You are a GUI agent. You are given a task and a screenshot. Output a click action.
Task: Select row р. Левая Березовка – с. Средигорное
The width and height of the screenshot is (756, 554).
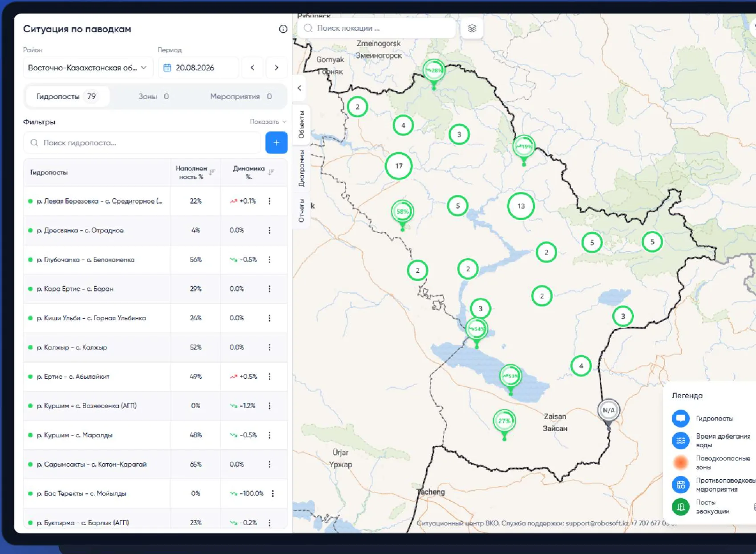(x=155, y=201)
